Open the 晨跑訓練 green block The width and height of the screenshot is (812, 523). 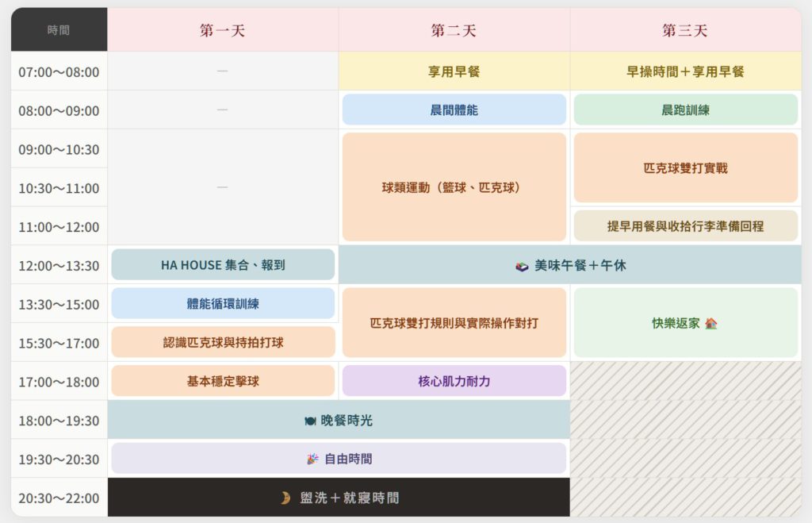685,110
